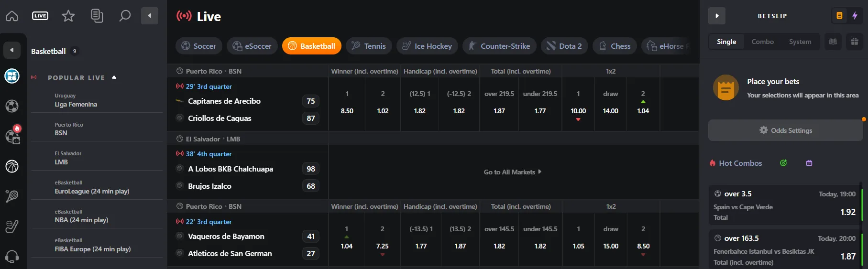Switch to the Combo betslip tab
This screenshot has width=868, height=269.
(762, 42)
